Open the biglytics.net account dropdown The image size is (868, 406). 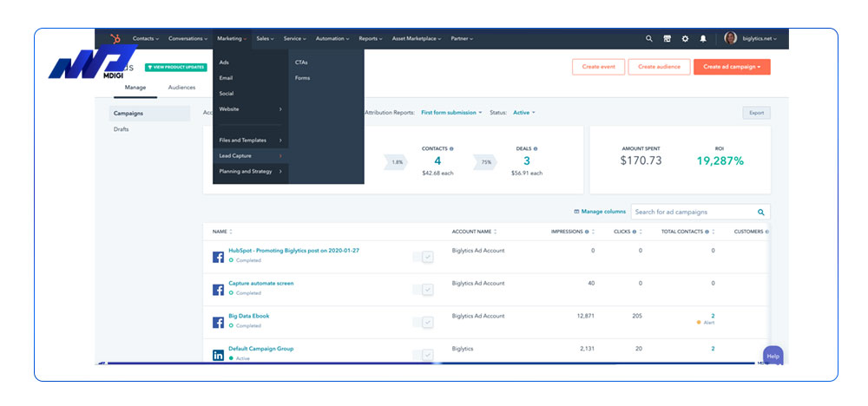pyautogui.click(x=759, y=39)
